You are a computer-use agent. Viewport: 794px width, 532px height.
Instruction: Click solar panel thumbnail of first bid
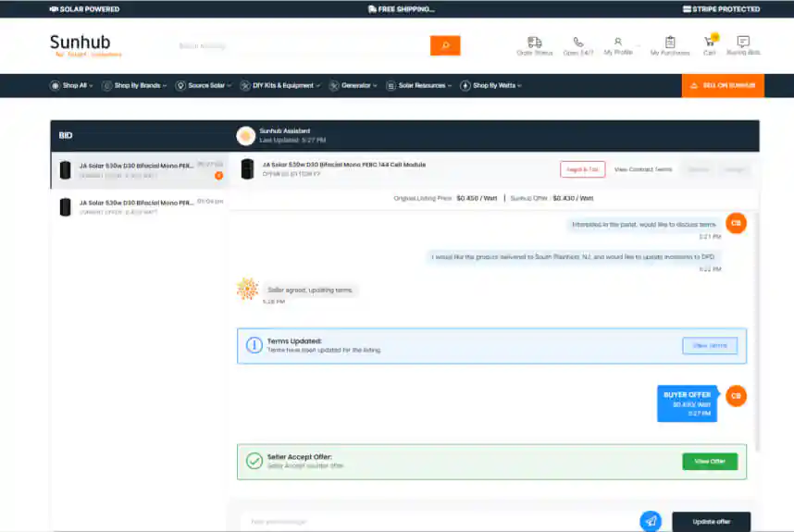click(x=66, y=170)
